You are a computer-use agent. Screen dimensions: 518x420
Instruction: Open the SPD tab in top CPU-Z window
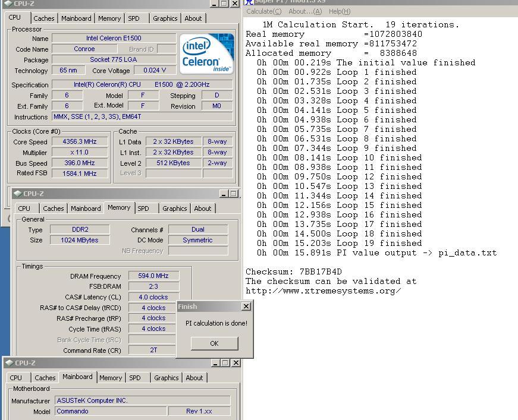click(x=134, y=18)
